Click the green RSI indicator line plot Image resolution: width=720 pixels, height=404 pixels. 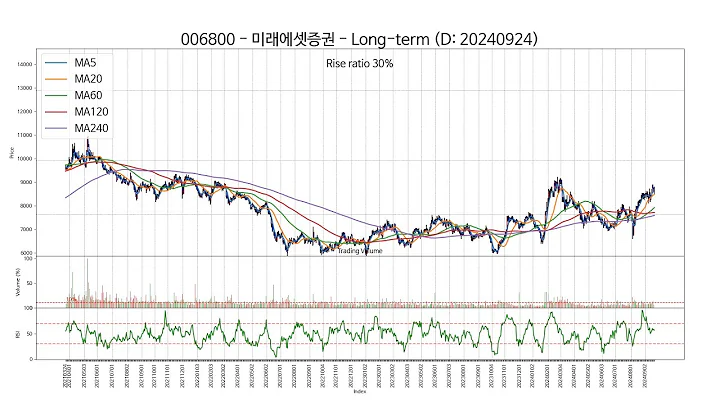(360, 333)
